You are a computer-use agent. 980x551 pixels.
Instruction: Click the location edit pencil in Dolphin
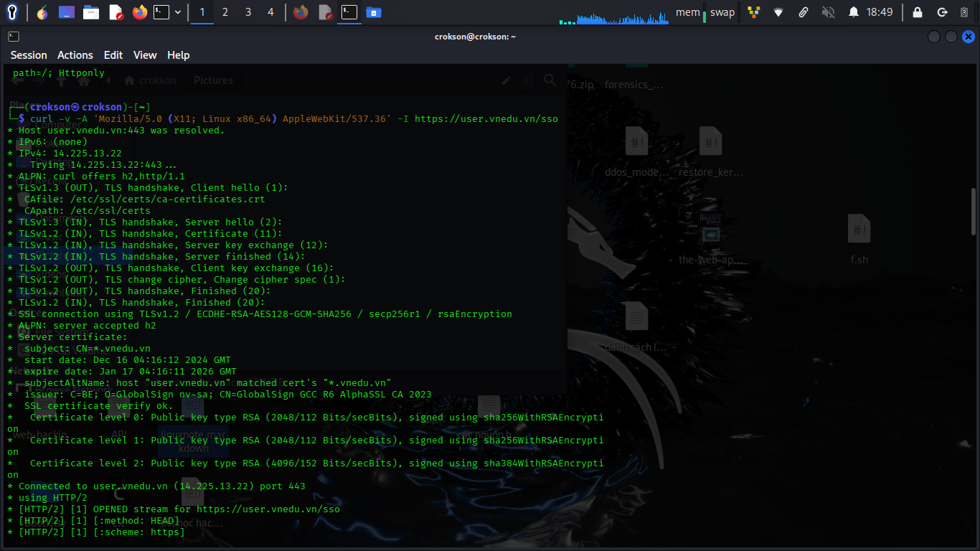click(506, 80)
